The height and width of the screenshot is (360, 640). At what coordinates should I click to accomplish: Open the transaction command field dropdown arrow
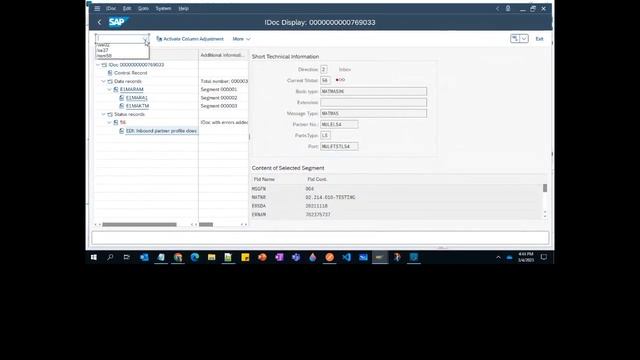(145, 39)
